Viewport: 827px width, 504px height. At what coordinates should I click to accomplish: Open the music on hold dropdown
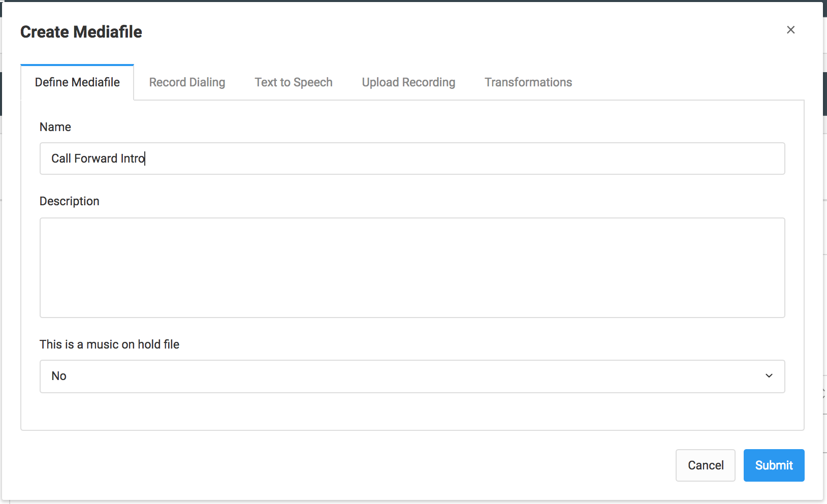pos(412,376)
